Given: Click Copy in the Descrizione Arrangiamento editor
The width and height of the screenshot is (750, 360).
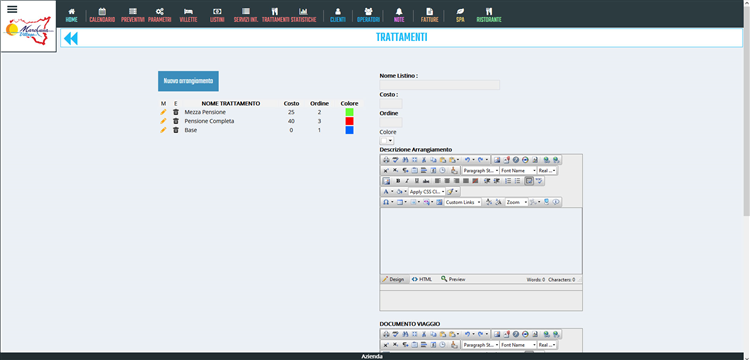Looking at the screenshot, I should pos(433,160).
